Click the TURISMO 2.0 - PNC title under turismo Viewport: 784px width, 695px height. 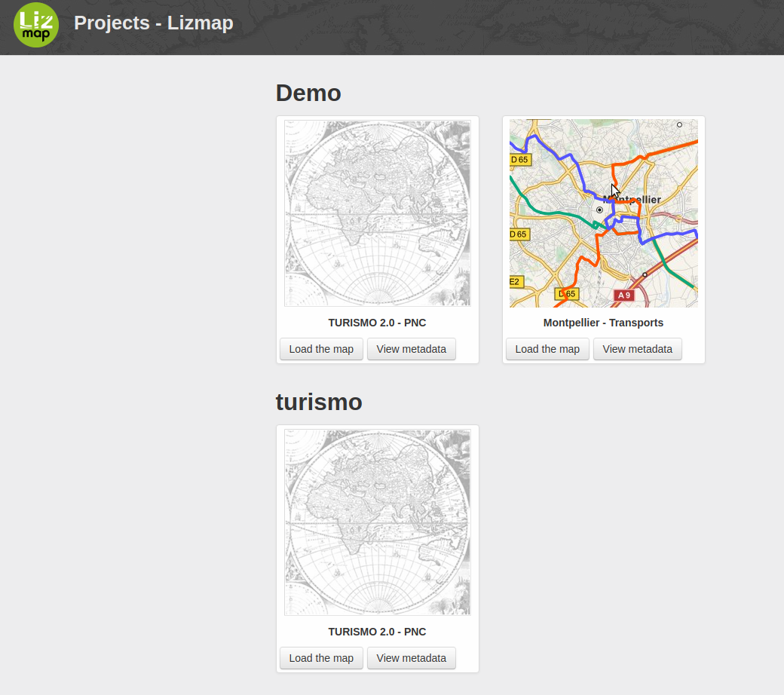tap(377, 632)
